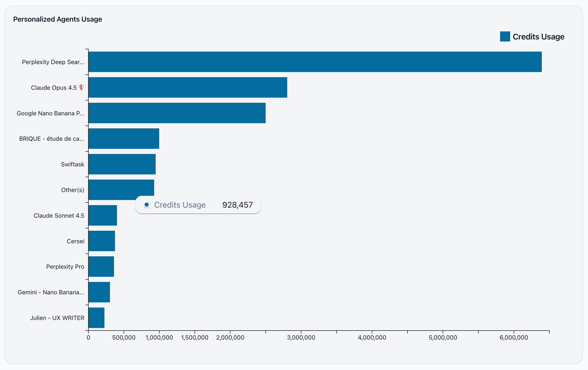
Task: Click the blue dot marker in the tooltip
Action: click(x=147, y=205)
